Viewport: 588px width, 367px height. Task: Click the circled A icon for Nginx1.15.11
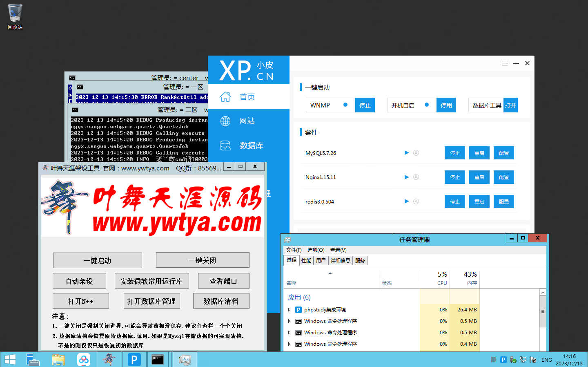click(416, 177)
